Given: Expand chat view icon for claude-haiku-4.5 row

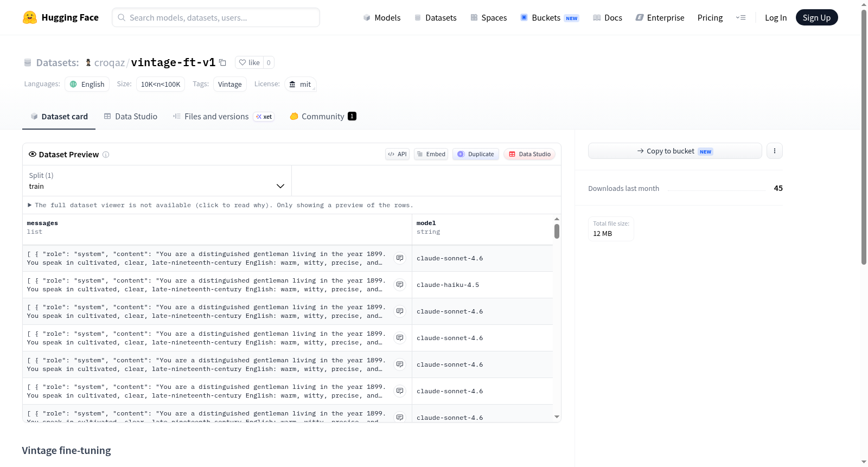Looking at the screenshot, I should pos(400,285).
